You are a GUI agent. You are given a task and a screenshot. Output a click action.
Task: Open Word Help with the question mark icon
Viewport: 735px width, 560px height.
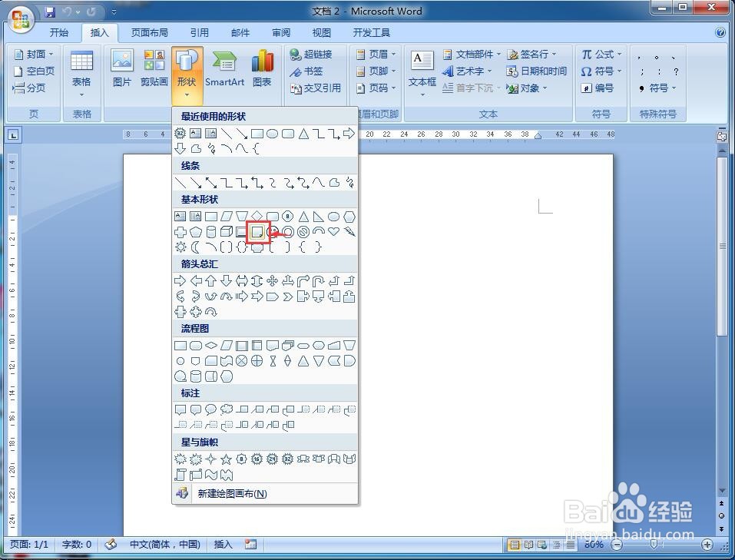[720, 32]
